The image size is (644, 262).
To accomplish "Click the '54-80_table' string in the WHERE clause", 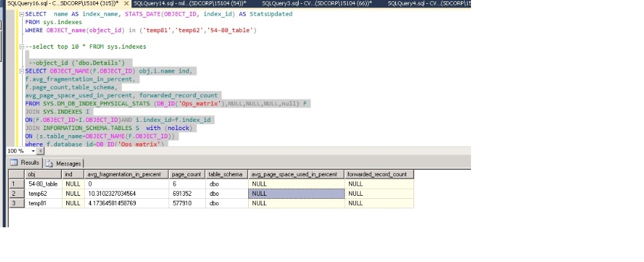I will pos(229,30).
